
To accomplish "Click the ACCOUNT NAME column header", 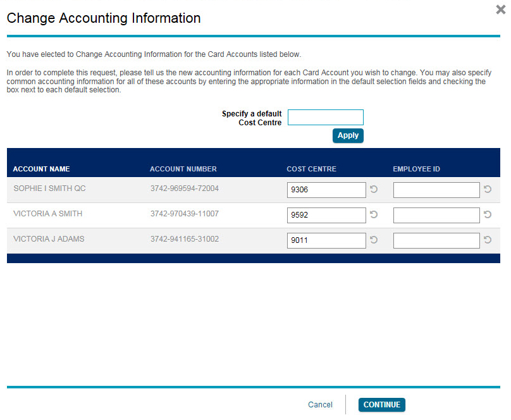I will (42, 169).
